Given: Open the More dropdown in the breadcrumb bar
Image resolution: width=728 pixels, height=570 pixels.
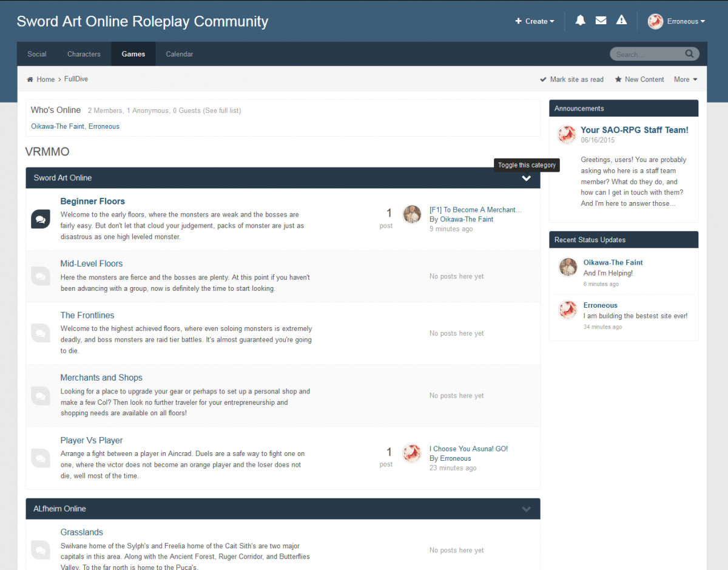Looking at the screenshot, I should coord(686,80).
